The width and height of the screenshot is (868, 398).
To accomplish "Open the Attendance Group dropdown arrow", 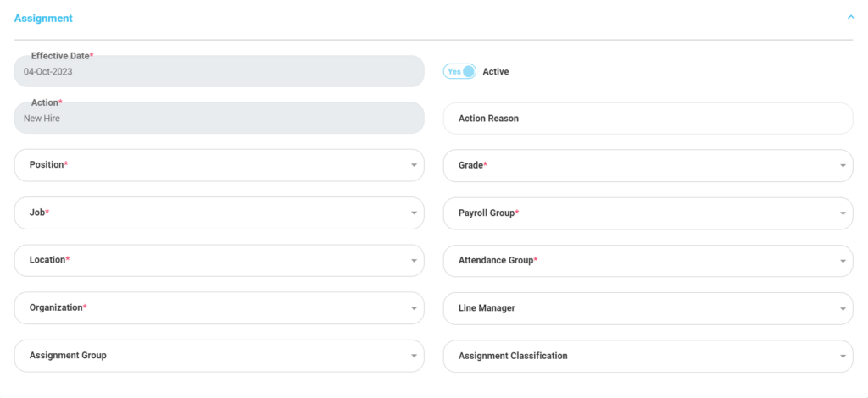I will click(843, 260).
